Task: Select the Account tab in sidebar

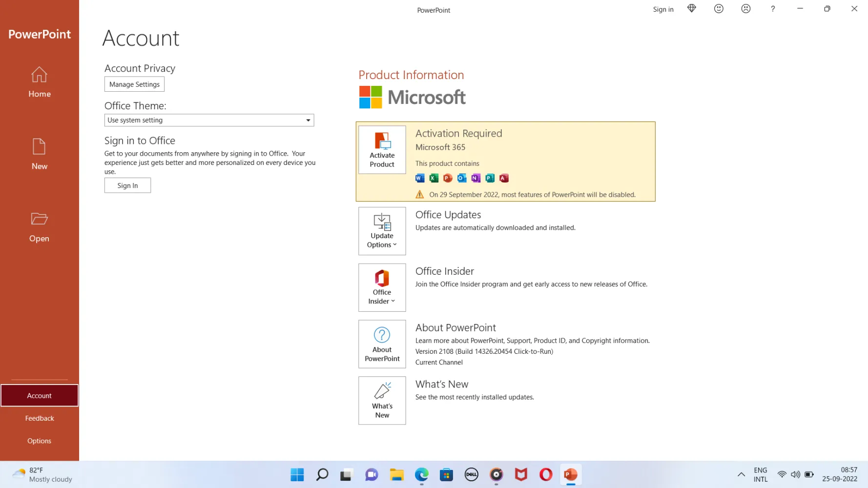Action: (40, 395)
